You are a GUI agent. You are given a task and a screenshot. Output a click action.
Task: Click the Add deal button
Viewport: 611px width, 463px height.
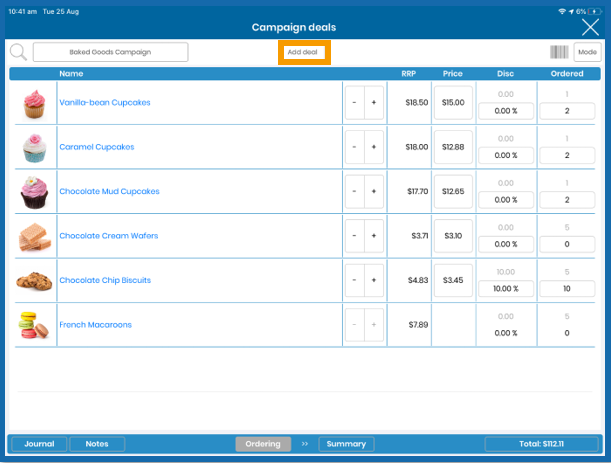(x=304, y=52)
